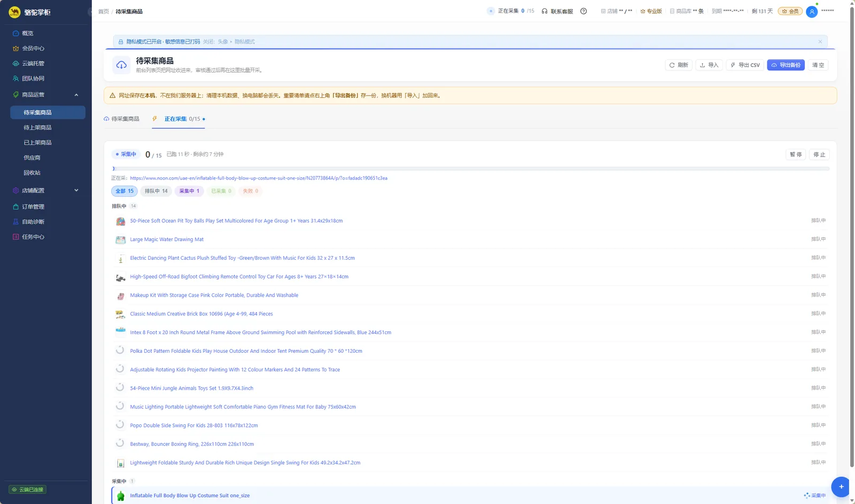The height and width of the screenshot is (504, 855).
Task: Stop collection with 停止 button
Action: [x=819, y=154]
